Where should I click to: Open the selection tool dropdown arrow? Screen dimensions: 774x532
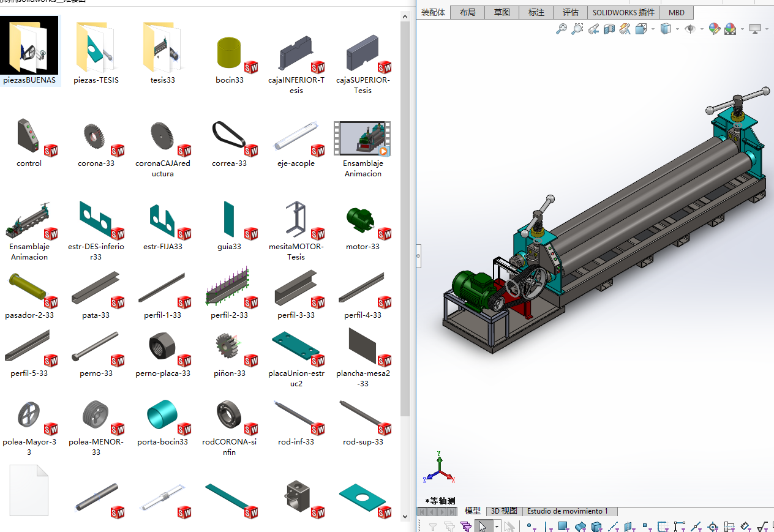pos(497,525)
